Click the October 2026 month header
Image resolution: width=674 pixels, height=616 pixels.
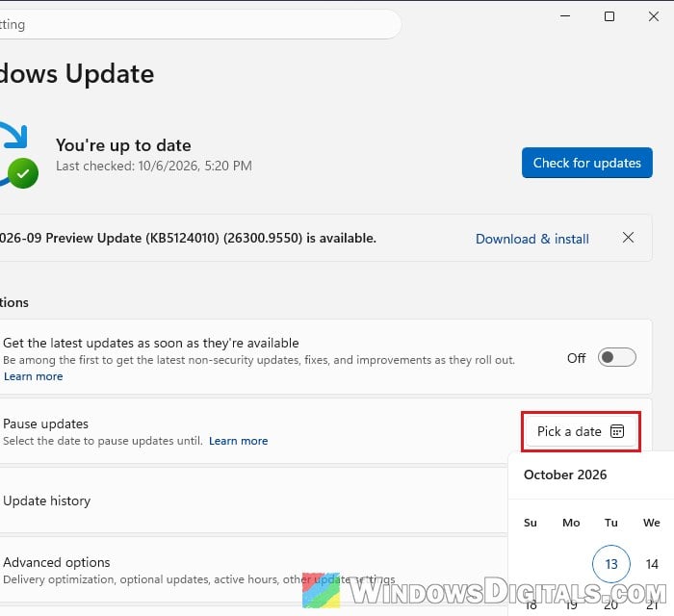pos(565,475)
